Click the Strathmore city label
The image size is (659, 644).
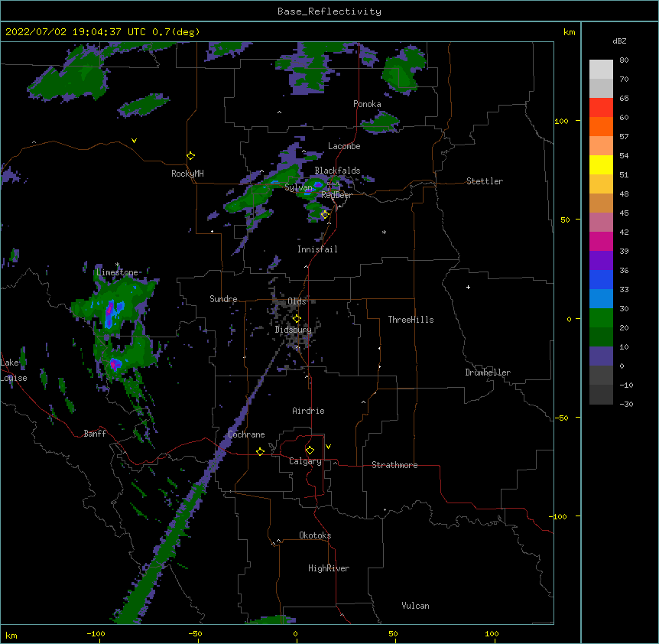[x=394, y=465]
